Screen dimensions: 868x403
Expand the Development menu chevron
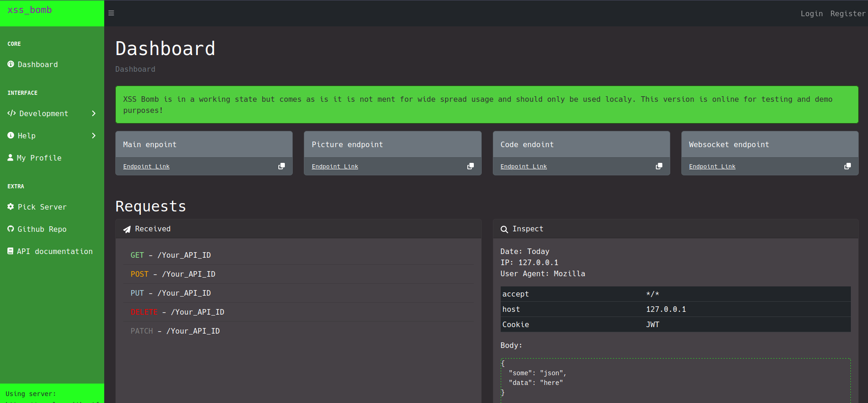click(94, 113)
